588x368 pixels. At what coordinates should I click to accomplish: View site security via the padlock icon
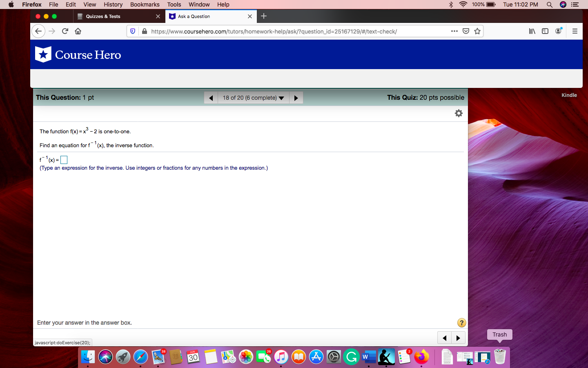click(144, 31)
